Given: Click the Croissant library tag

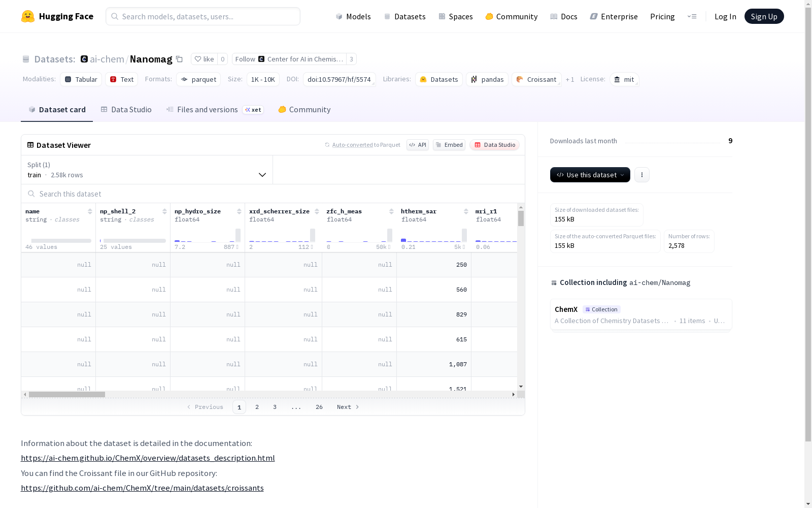Looking at the screenshot, I should click(536, 79).
